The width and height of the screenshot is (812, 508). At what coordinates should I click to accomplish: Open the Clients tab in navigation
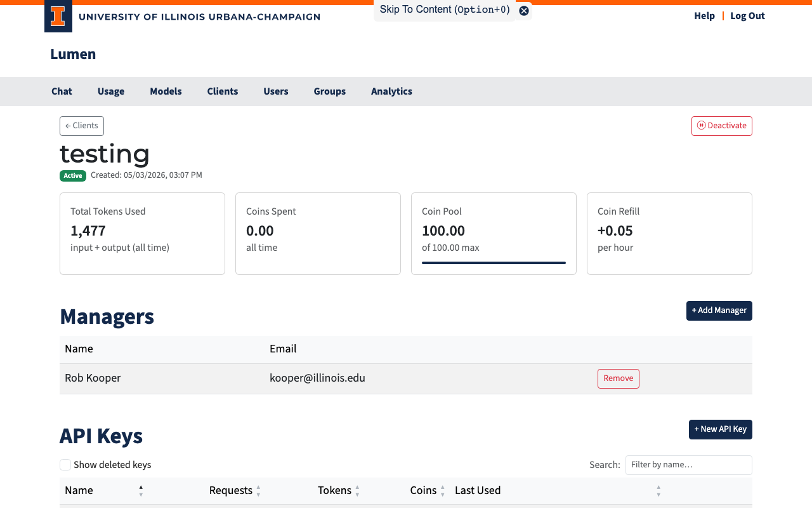(x=223, y=91)
